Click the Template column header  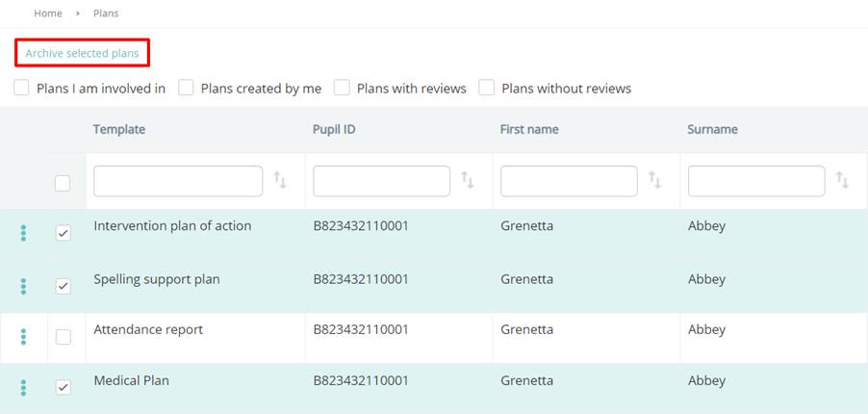[x=119, y=129]
